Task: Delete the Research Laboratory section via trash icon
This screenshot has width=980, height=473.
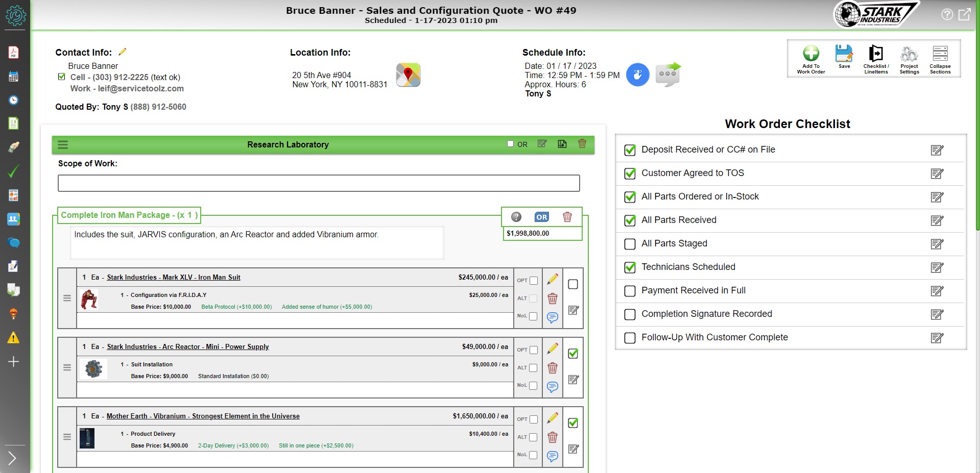Action: pos(582,144)
